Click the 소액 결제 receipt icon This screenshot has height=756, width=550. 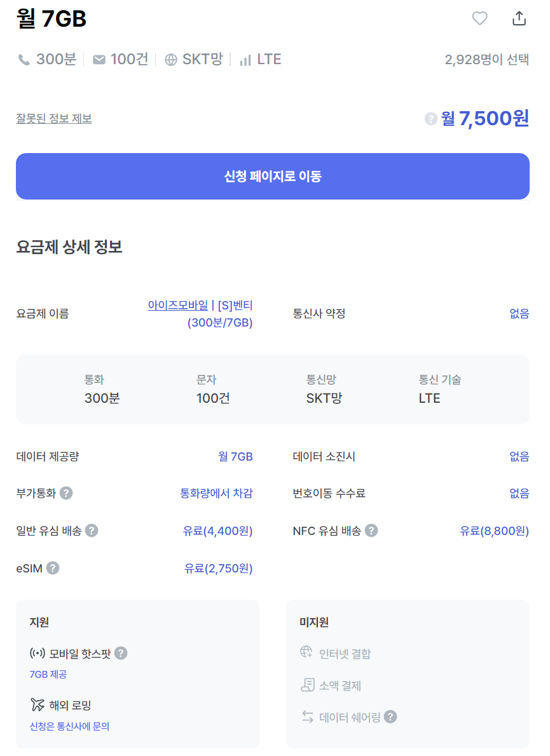point(307,685)
